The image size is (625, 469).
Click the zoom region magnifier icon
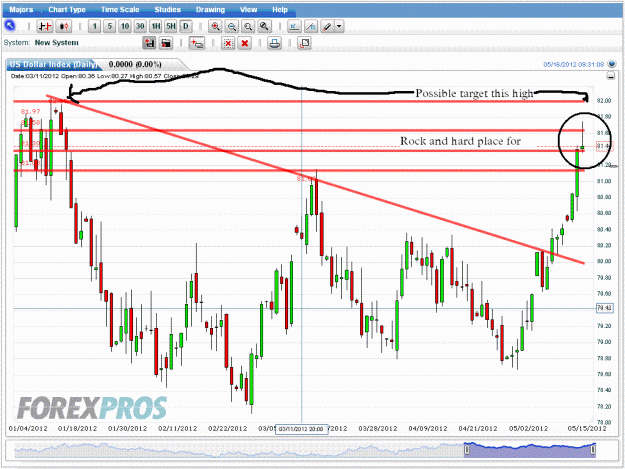pos(248,27)
